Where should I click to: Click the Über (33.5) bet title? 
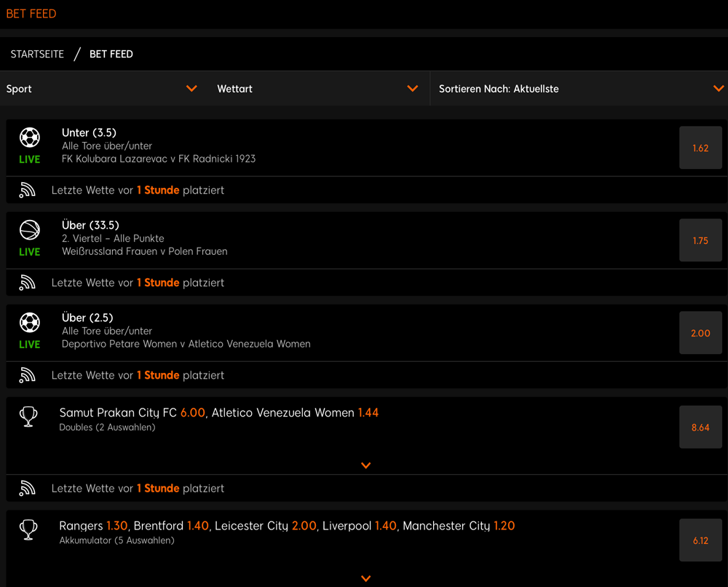90,225
